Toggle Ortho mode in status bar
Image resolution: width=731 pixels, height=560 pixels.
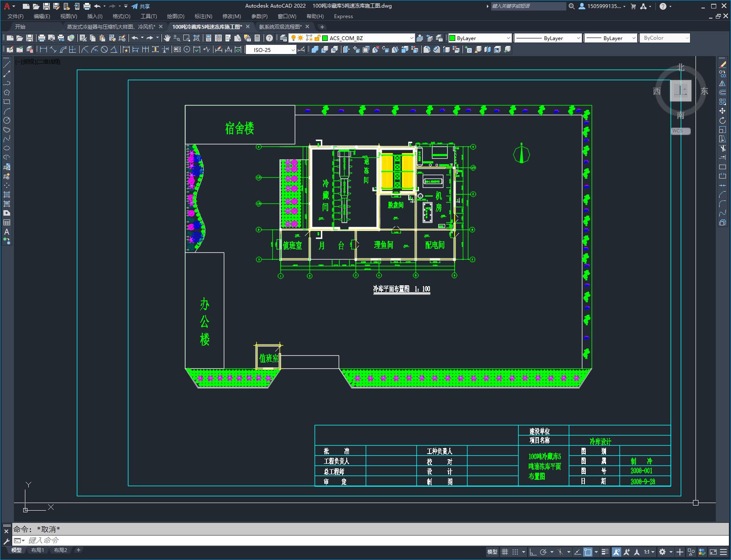tap(533, 552)
